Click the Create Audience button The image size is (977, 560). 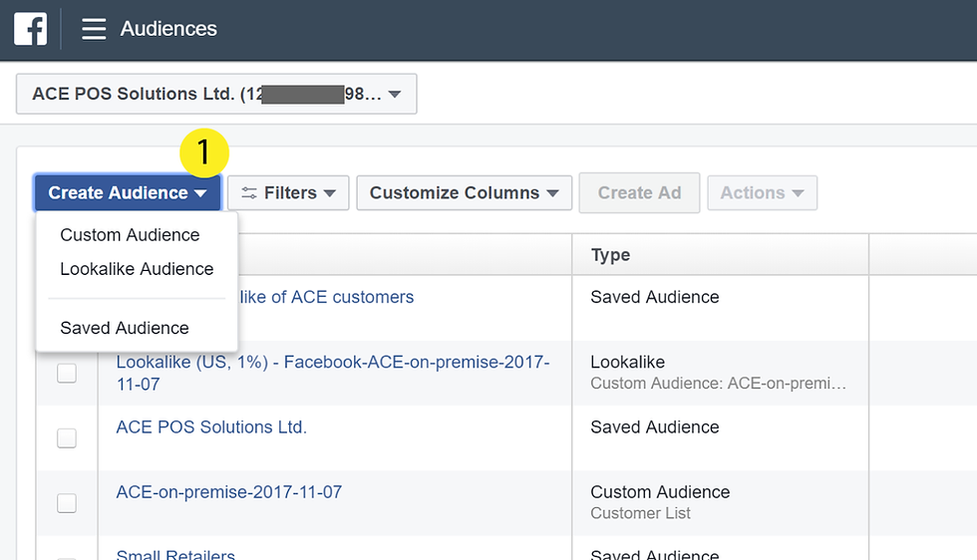tap(128, 193)
